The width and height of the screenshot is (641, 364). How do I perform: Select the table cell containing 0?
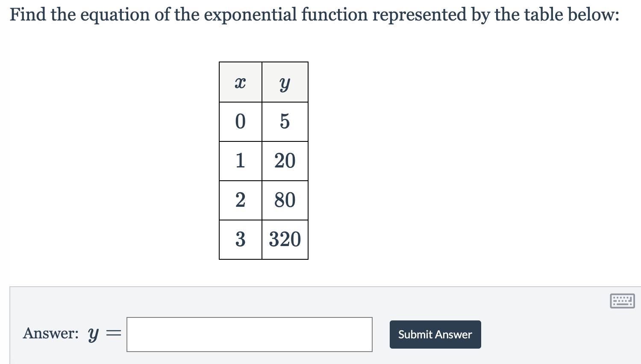(x=241, y=122)
